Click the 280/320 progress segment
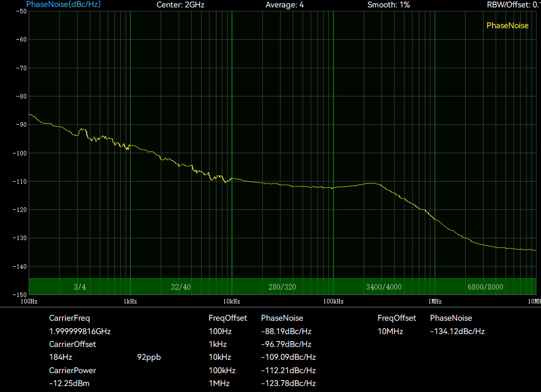Screen dimensions: 541x392 pyautogui.click(x=282, y=287)
